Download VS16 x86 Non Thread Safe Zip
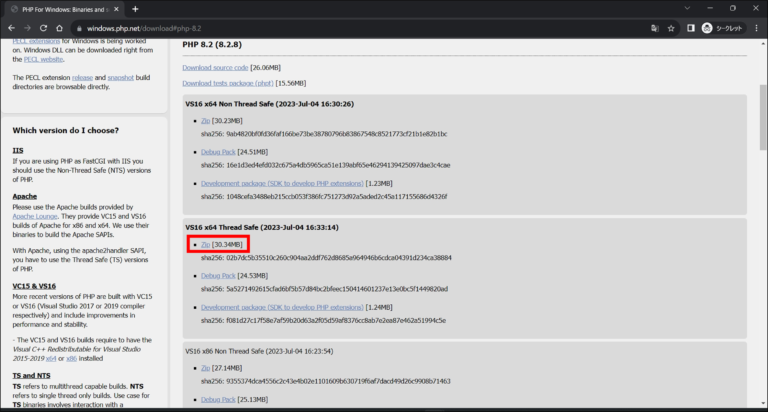The image size is (768, 412). click(205, 368)
